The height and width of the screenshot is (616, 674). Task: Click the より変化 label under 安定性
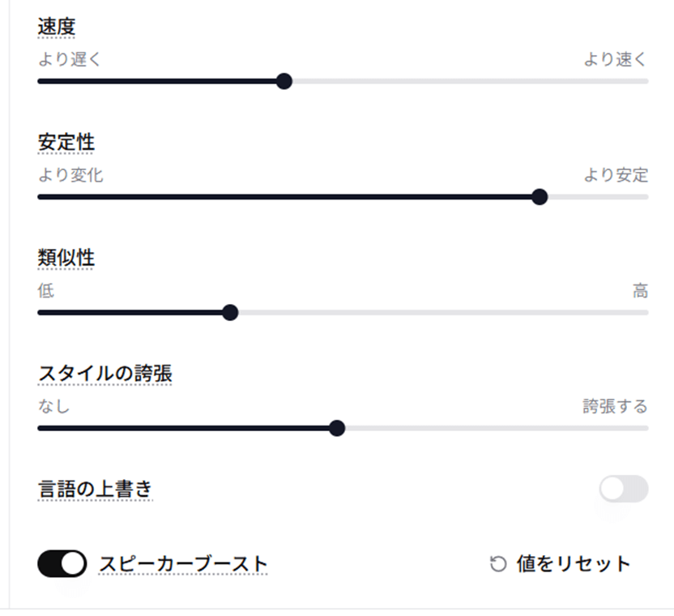[x=70, y=175]
